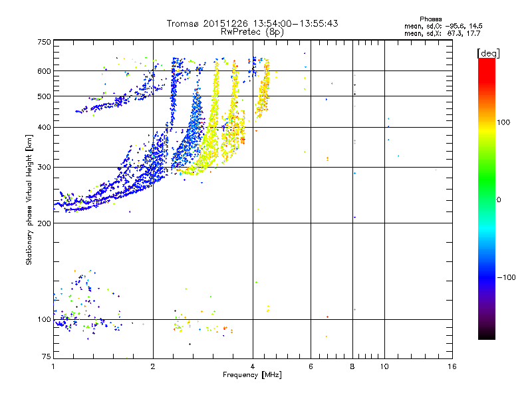The image size is (532, 399).
Task: Click the colorbar tick label '-100'
Action: click(506, 277)
